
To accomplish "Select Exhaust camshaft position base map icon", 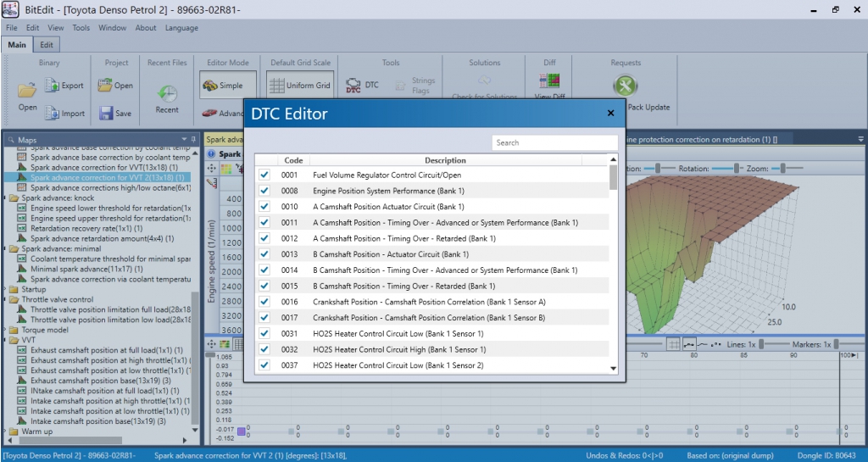I will tap(21, 381).
